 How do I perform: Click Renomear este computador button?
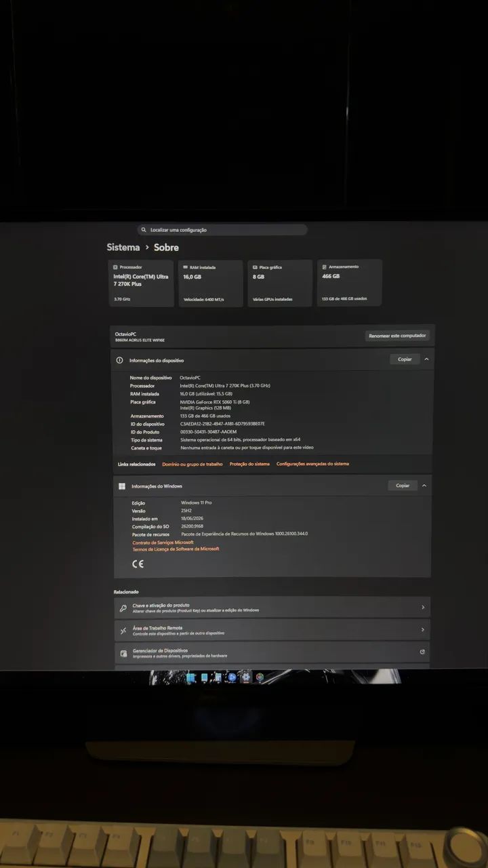(x=397, y=336)
